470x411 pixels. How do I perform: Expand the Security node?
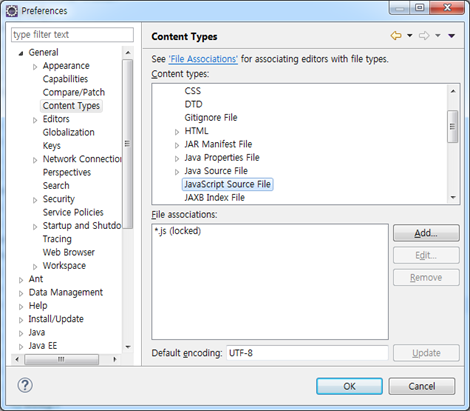tap(35, 200)
